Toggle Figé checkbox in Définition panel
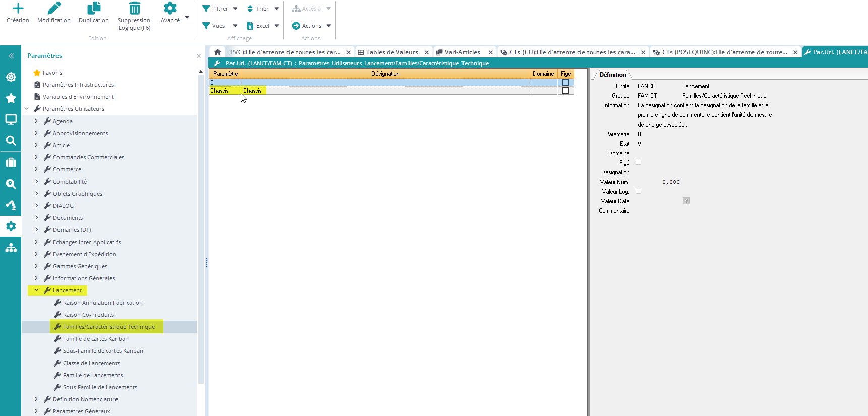The width and height of the screenshot is (868, 416). coord(639,162)
